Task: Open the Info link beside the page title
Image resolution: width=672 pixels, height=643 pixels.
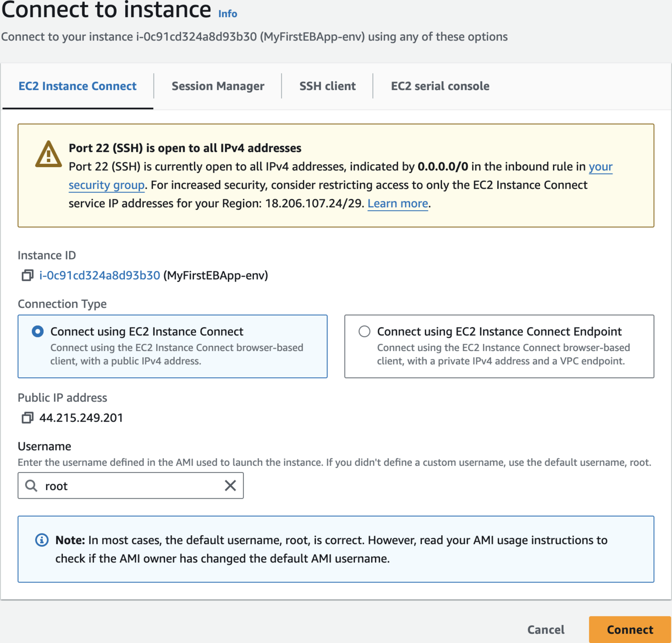Action: click(x=228, y=14)
